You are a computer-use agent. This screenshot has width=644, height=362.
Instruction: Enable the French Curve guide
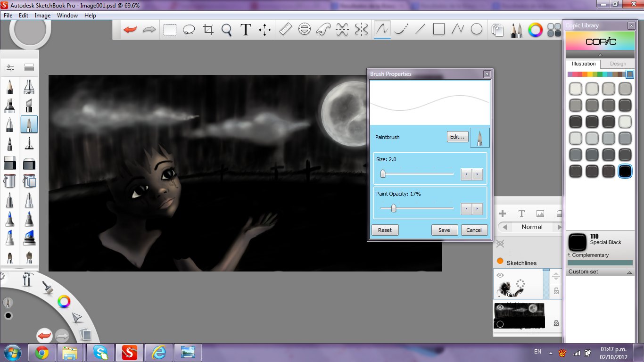pyautogui.click(x=323, y=29)
